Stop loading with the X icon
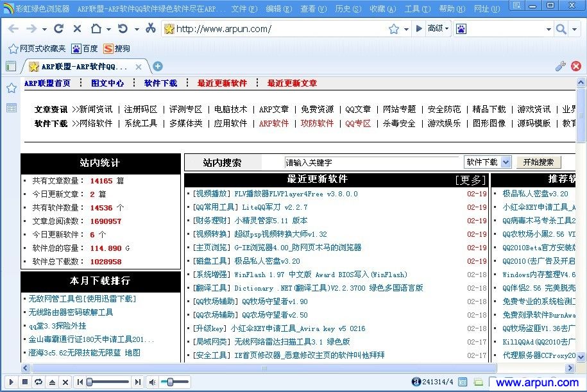587x392 pixels. point(78,29)
